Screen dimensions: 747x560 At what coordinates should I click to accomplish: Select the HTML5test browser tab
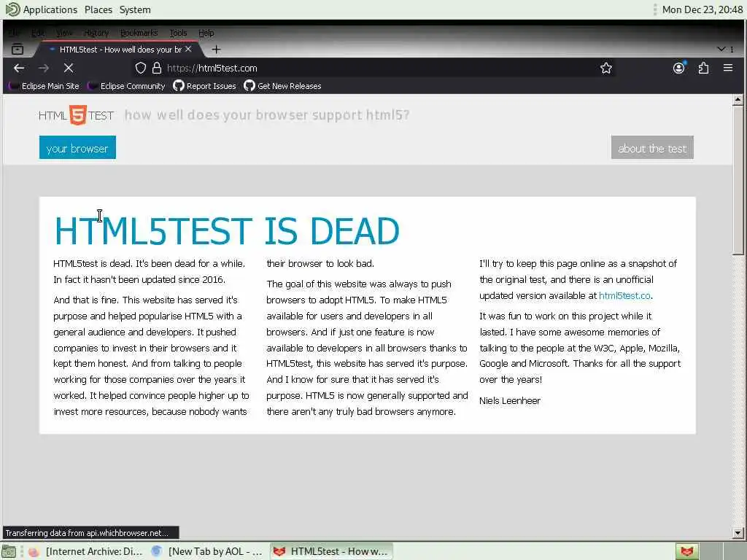[119, 49]
